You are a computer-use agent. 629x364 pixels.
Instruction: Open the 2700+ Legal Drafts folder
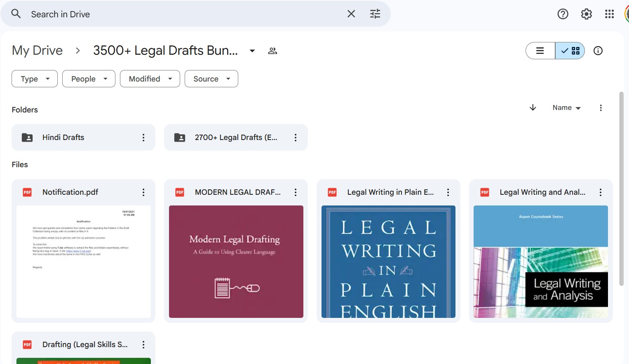pyautogui.click(x=236, y=138)
